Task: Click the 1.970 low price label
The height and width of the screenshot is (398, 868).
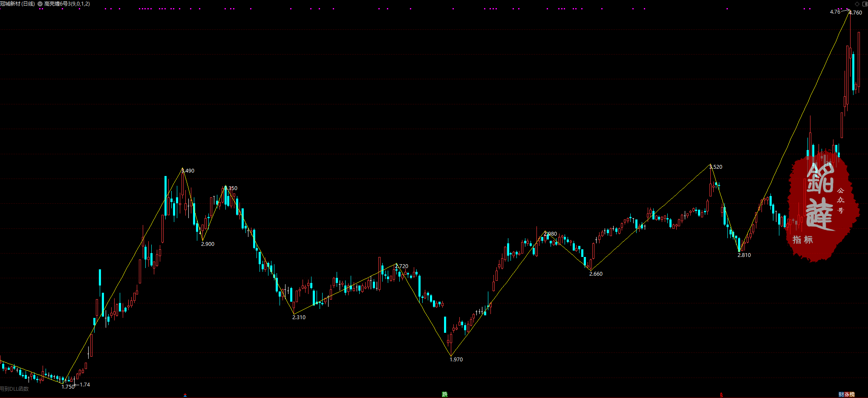Action: (456, 360)
